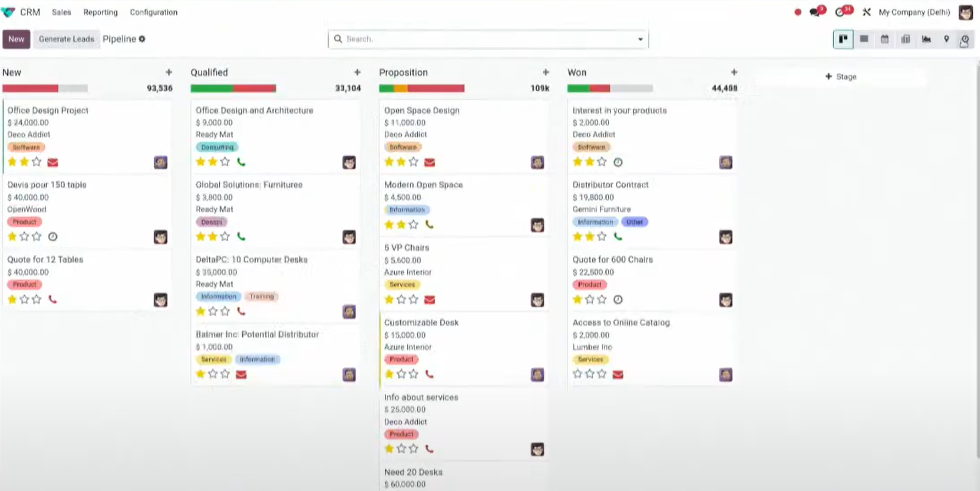Open email activity on Open Space Design card

(x=430, y=162)
